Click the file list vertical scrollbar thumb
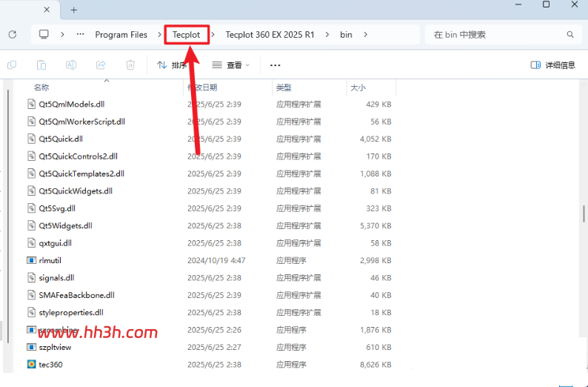This screenshot has height=387, width=588. pyautogui.click(x=584, y=214)
